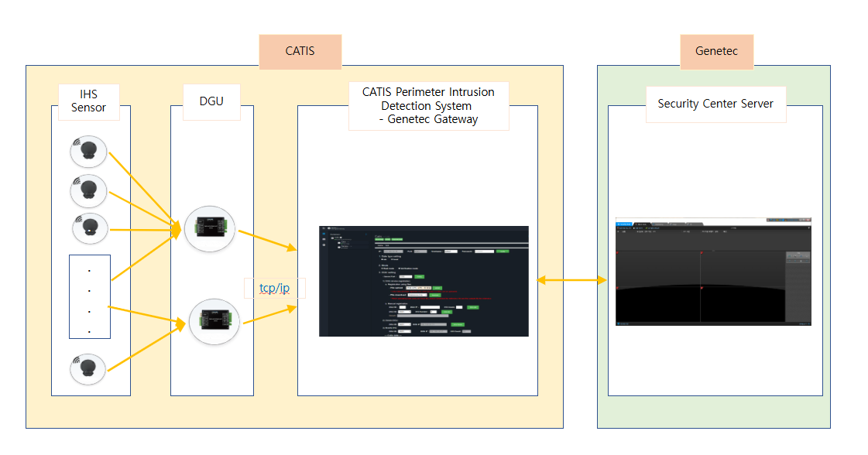Click the topmost IHS sensor image

(x=88, y=151)
